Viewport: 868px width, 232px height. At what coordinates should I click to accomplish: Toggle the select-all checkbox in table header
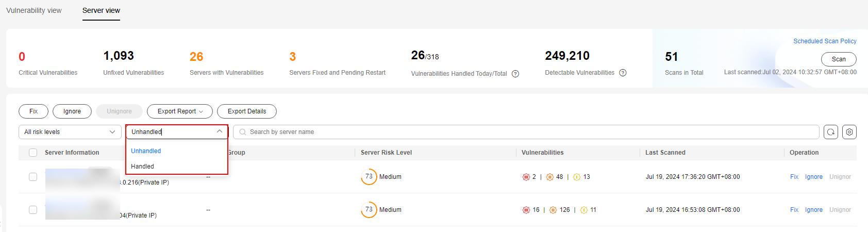coord(33,153)
